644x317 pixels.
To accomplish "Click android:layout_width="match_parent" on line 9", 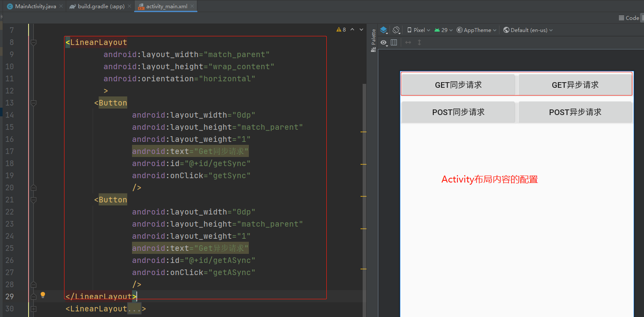I will click(187, 54).
